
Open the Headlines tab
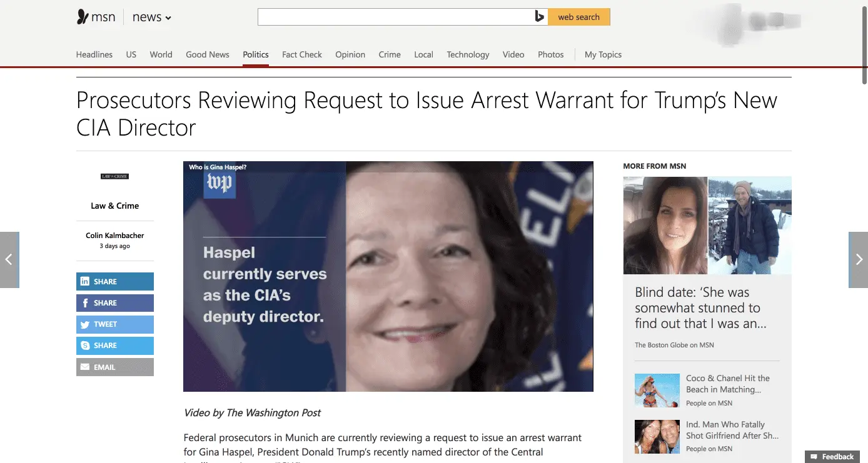tap(94, 54)
